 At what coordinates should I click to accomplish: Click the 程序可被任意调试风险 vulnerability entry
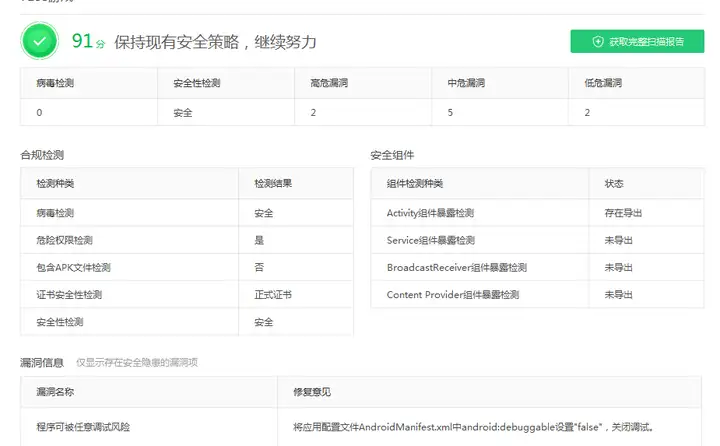(x=84, y=427)
